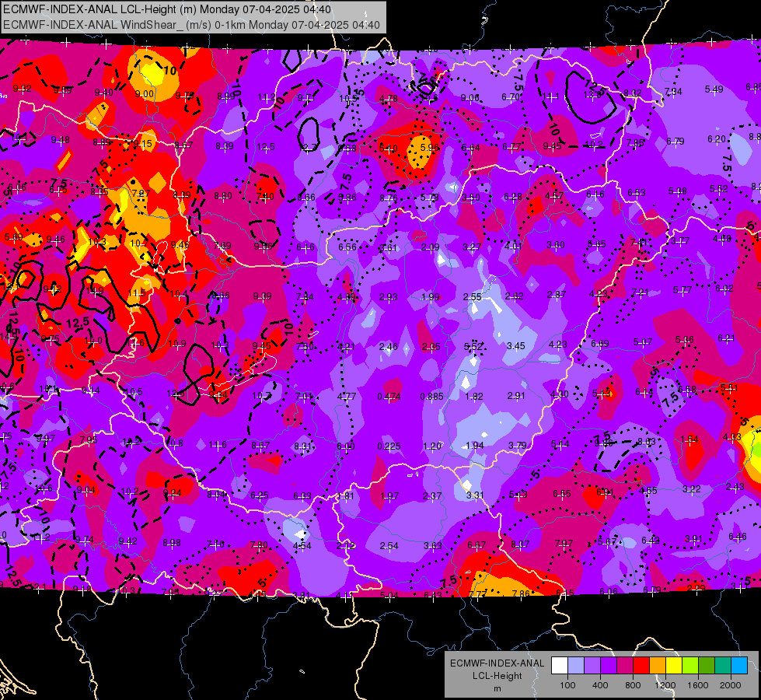Click the map value 6.00
The width and height of the screenshot is (761, 700).
pos(346,446)
